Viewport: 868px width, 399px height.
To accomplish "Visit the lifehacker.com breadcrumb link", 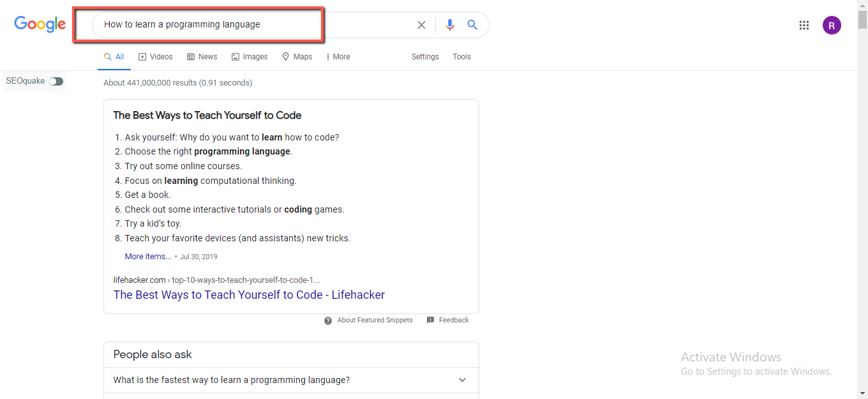I will (139, 280).
